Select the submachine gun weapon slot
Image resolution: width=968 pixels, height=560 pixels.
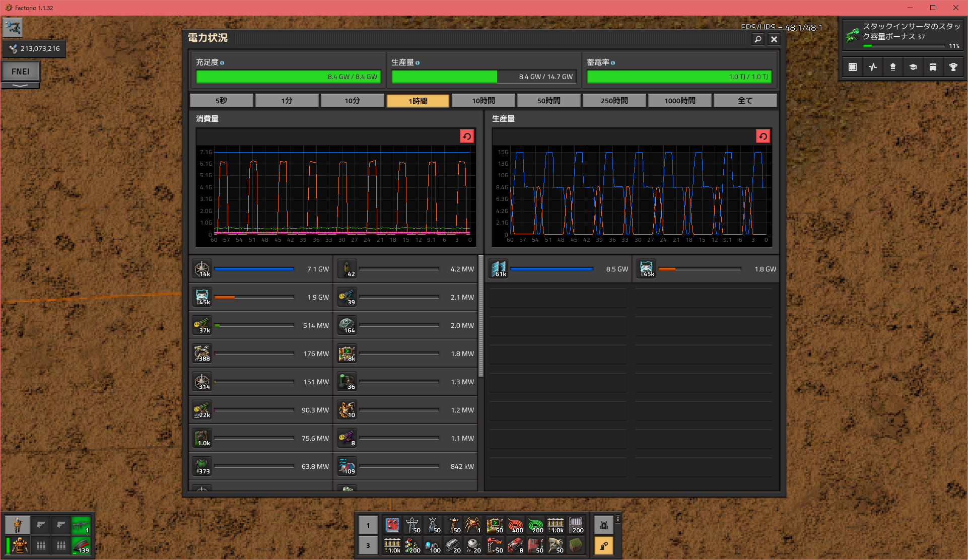80,525
